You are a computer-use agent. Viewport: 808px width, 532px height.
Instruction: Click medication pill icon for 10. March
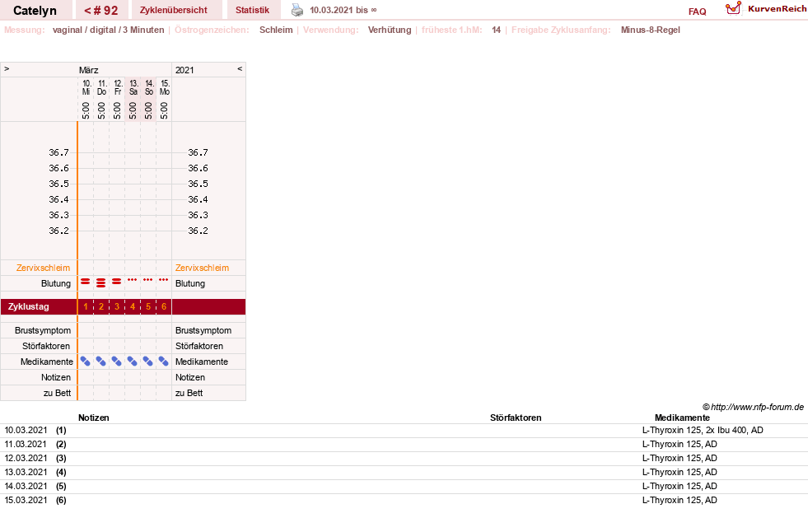tap(86, 362)
